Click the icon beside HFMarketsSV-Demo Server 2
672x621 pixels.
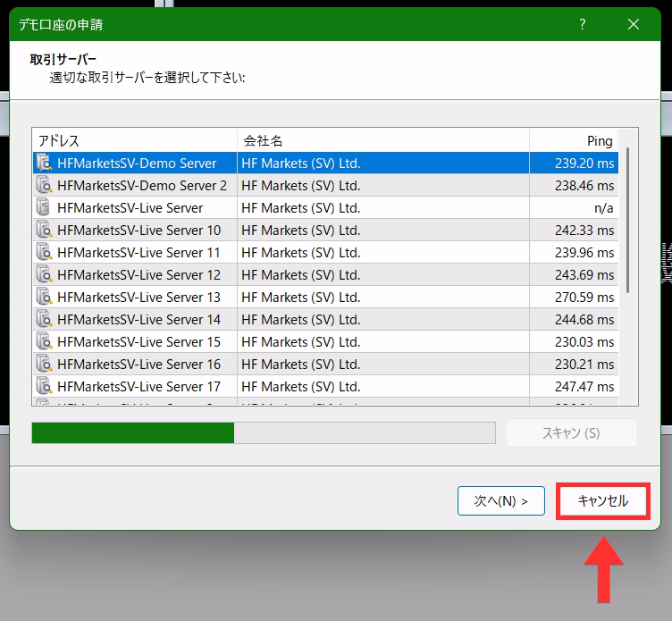[x=44, y=185]
